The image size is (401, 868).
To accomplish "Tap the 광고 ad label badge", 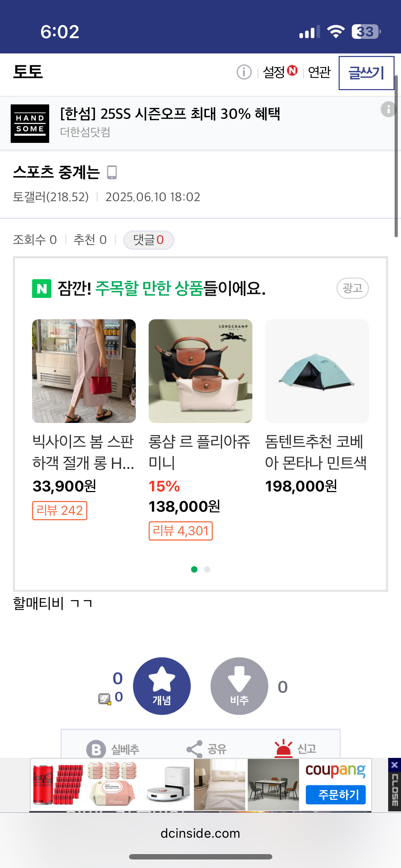I will (x=352, y=288).
